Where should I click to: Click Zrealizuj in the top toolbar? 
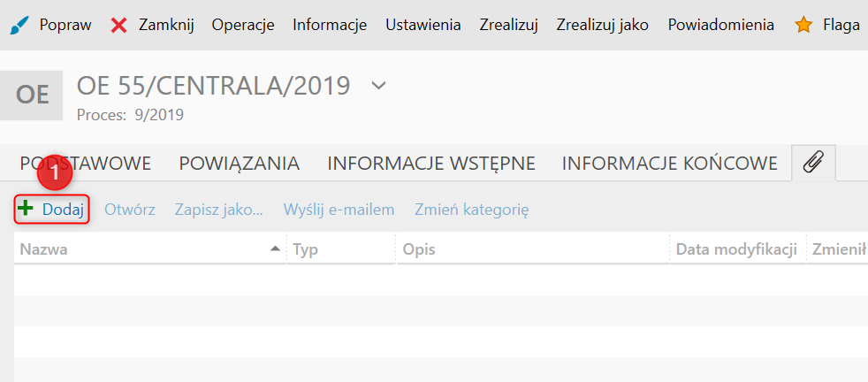pos(508,25)
